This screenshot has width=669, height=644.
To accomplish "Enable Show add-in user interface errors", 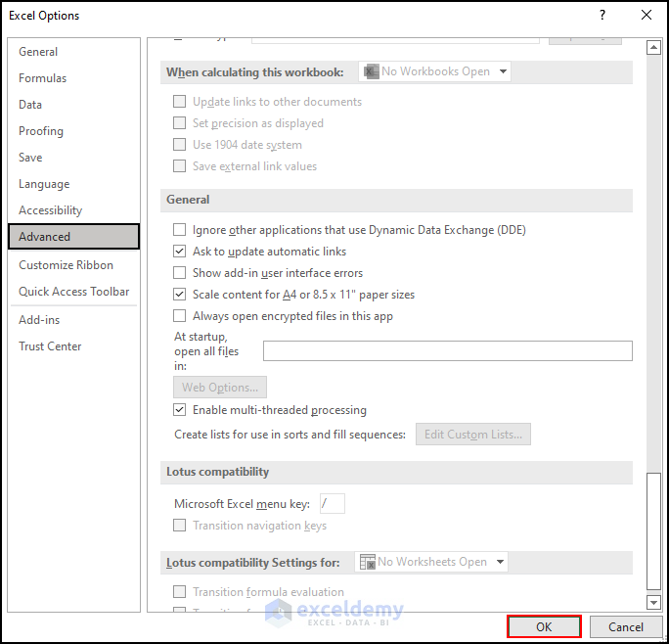I will 180,273.
